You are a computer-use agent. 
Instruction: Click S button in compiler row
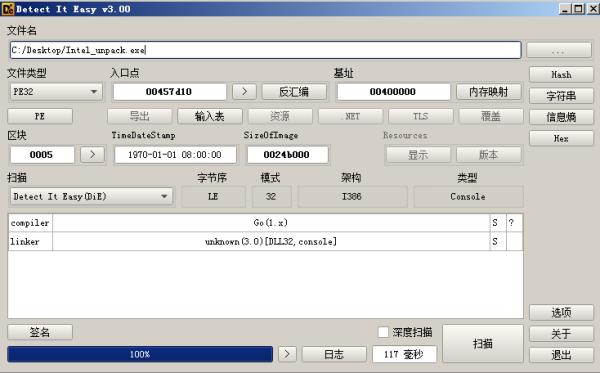[498, 223]
